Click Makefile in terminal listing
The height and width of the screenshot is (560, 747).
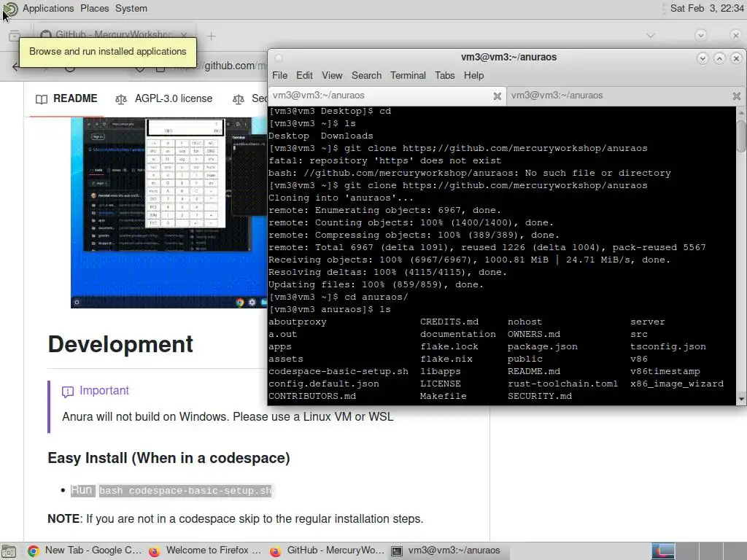[x=443, y=396]
